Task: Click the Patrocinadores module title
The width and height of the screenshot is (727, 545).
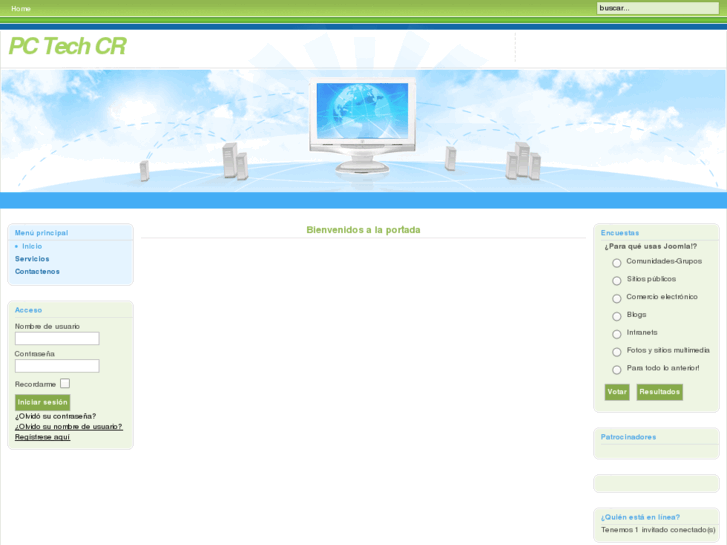Action: click(x=628, y=437)
